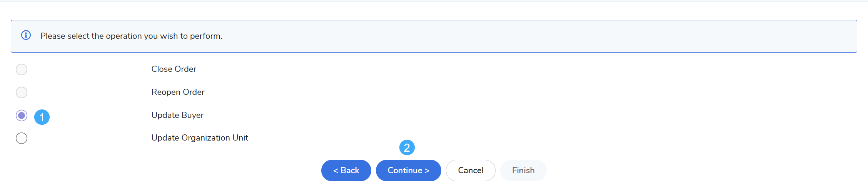
Task: Cancel the operation wizard
Action: [x=471, y=170]
